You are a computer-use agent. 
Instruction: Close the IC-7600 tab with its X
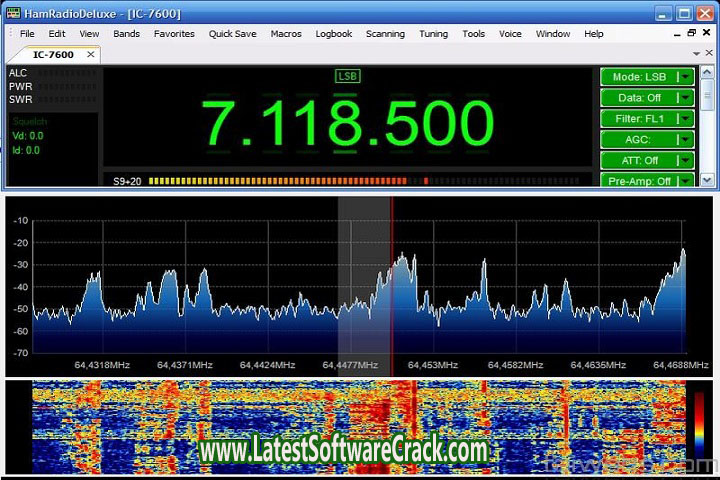pyautogui.click(x=90, y=54)
